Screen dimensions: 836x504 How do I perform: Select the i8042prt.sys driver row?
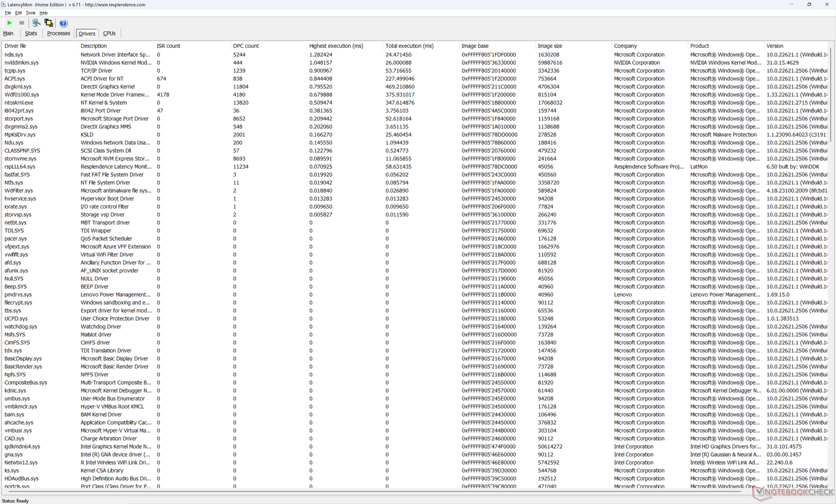click(x=415, y=111)
